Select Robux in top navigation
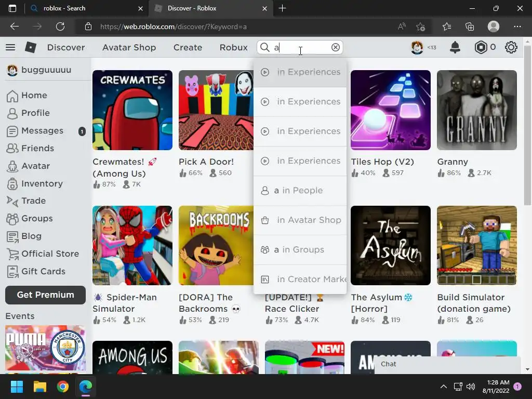The image size is (532, 399). (x=234, y=47)
